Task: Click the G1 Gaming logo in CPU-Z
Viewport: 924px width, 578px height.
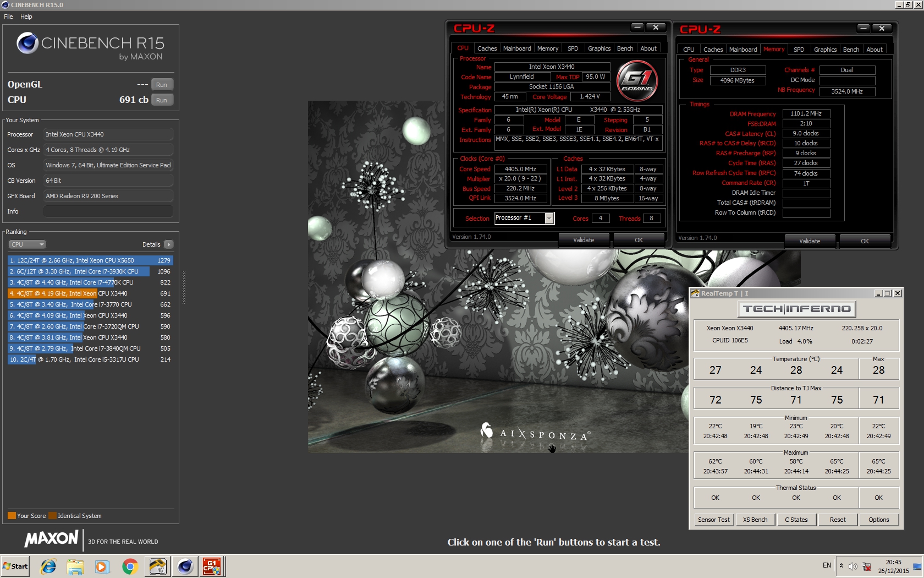Action: click(x=637, y=81)
